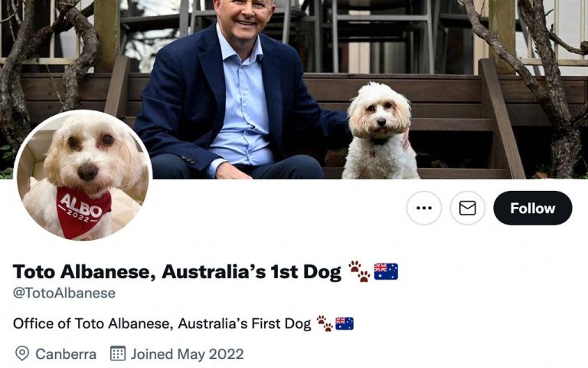Click the Australian flag emoji in bio

coord(345,324)
